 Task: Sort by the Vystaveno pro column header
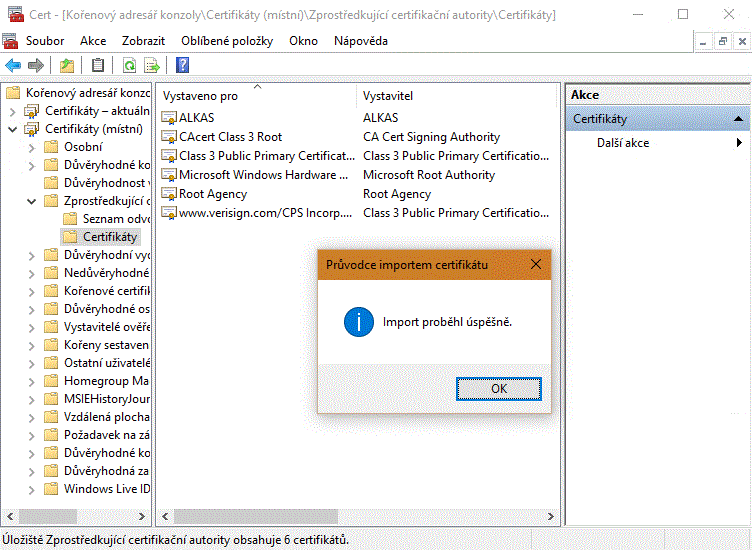256,96
